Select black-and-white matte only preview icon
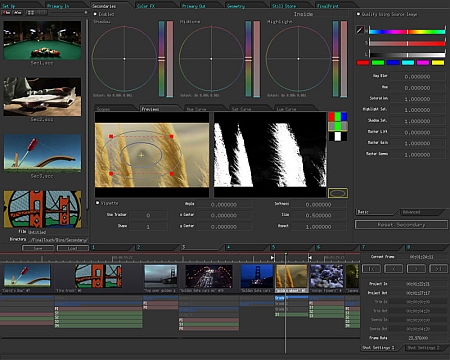This screenshot has width=450, height=360. [338, 136]
